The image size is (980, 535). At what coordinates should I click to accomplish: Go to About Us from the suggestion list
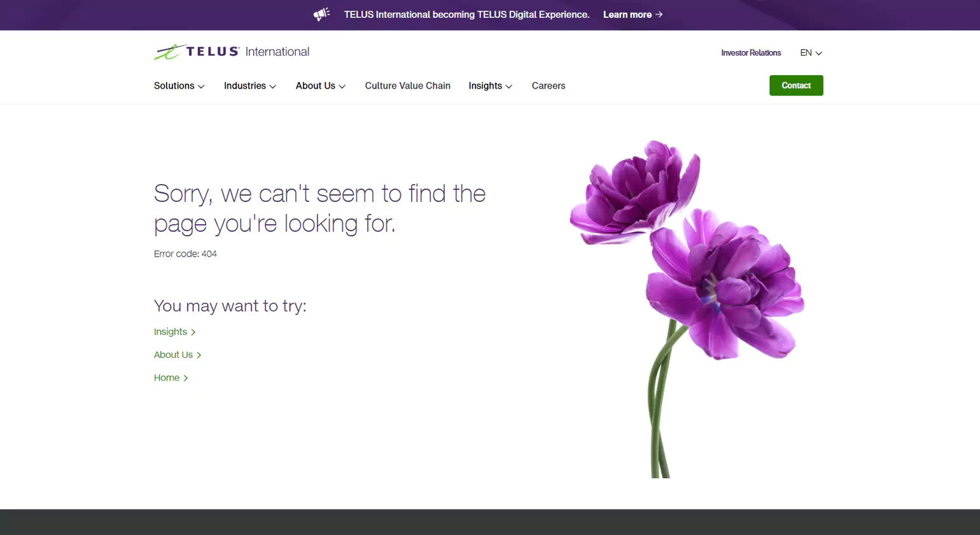172,355
